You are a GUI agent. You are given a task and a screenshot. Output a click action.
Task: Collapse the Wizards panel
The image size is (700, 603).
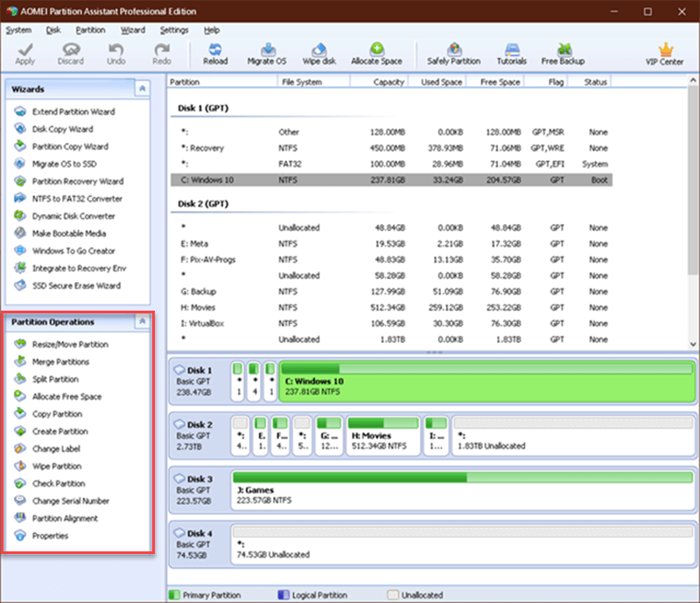pyautogui.click(x=143, y=88)
